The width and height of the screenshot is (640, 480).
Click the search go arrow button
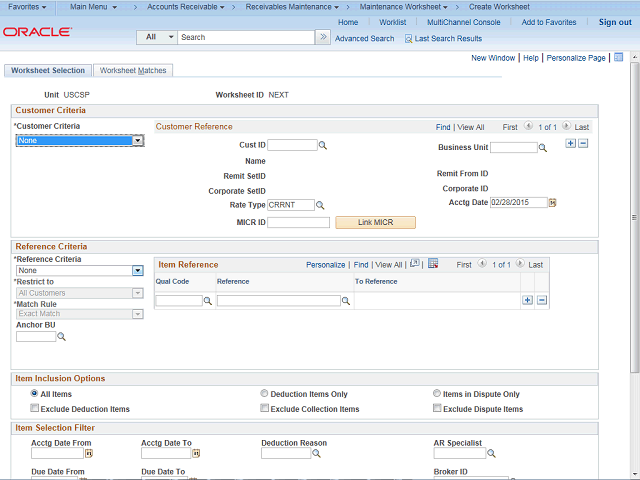(322, 37)
